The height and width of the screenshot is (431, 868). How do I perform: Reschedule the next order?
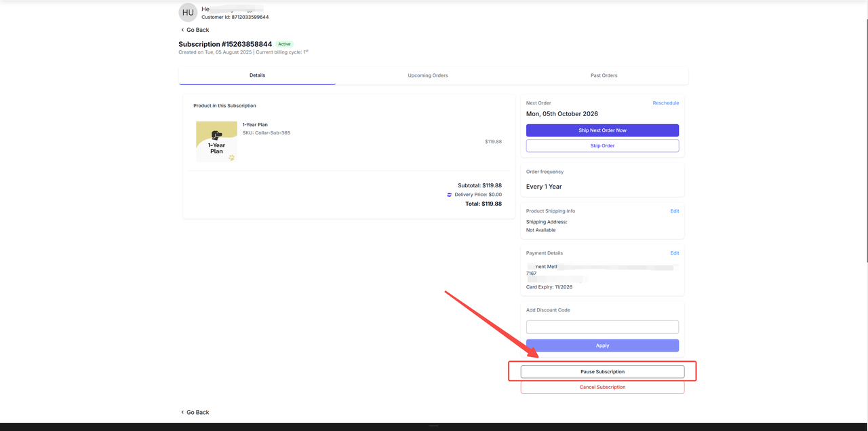[x=665, y=103]
